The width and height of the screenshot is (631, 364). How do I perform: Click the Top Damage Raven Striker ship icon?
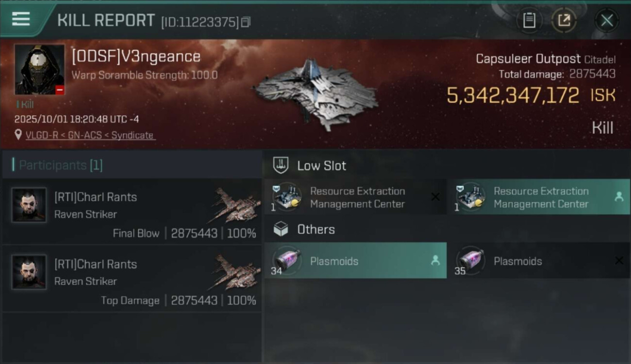coord(236,272)
